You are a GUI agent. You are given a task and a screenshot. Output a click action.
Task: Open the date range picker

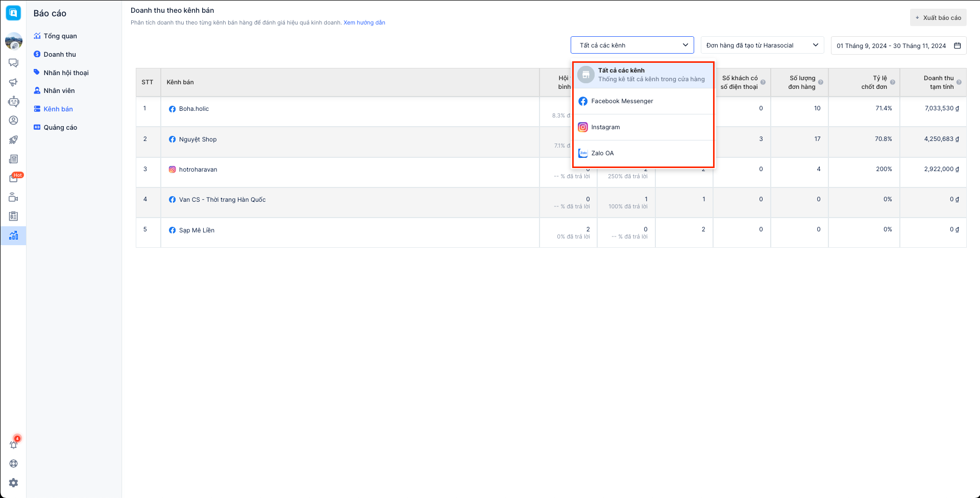tap(898, 45)
